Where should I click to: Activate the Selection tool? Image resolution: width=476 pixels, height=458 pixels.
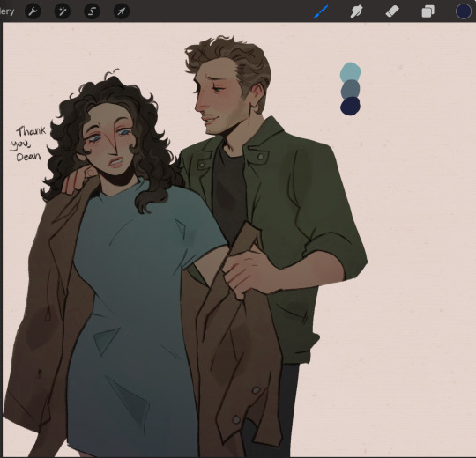coord(92,11)
